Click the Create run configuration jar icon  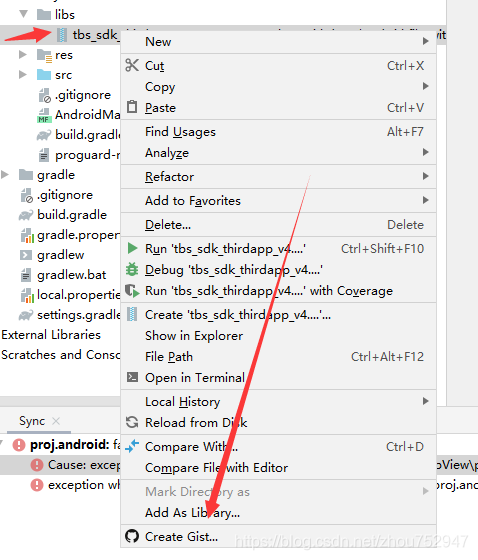pyautogui.click(x=132, y=314)
